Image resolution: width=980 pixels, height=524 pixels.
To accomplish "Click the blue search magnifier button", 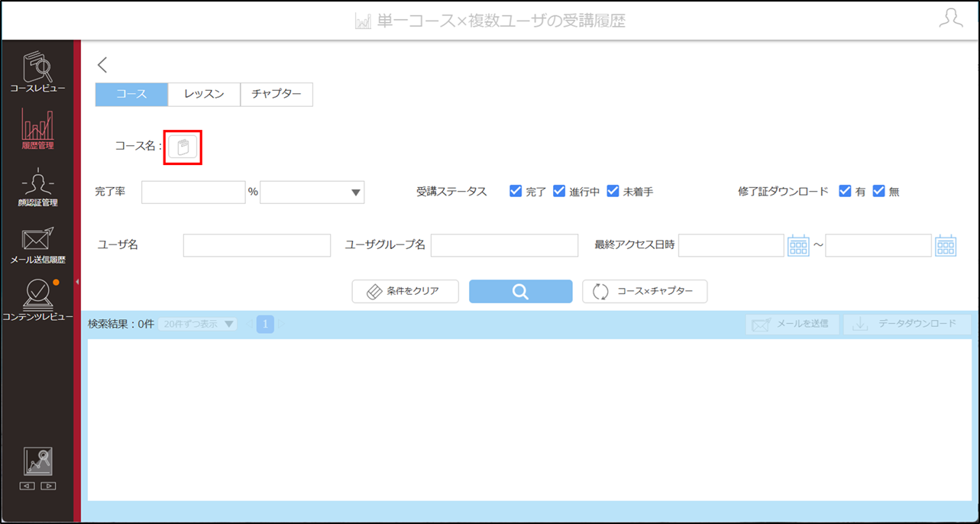I will point(520,291).
